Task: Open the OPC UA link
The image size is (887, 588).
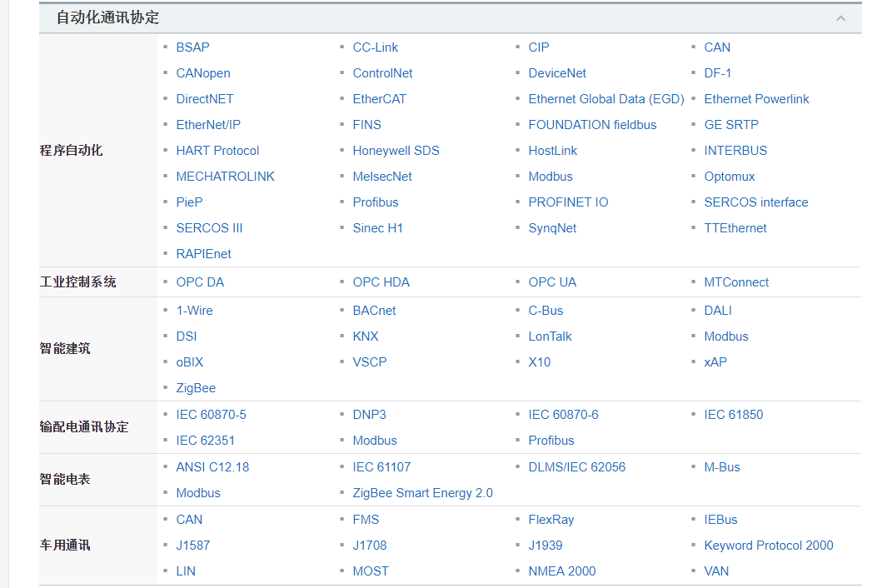Action: 552,282
